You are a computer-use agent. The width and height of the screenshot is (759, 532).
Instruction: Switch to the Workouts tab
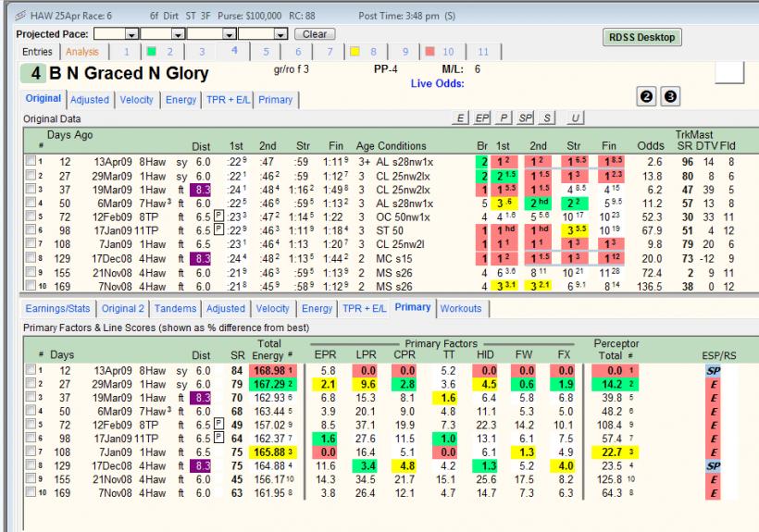pyautogui.click(x=461, y=309)
